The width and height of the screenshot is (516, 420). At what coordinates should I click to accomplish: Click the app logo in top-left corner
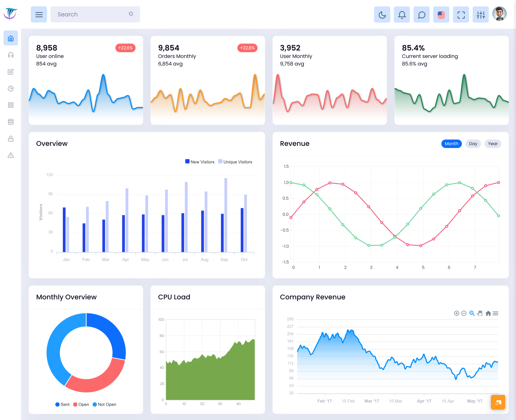(10, 14)
